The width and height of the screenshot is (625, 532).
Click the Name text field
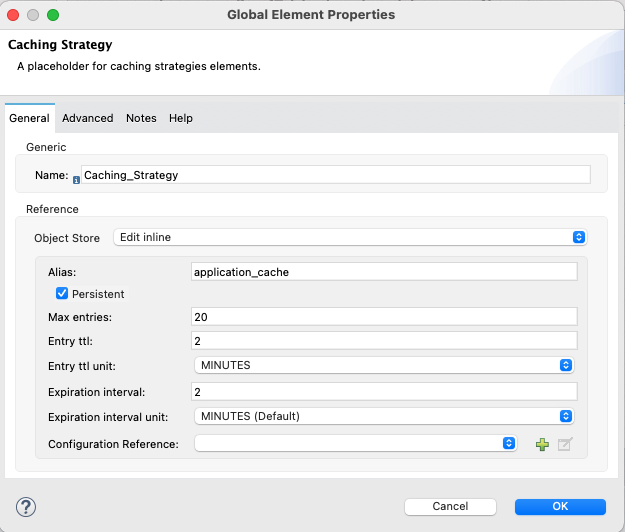[x=336, y=175]
